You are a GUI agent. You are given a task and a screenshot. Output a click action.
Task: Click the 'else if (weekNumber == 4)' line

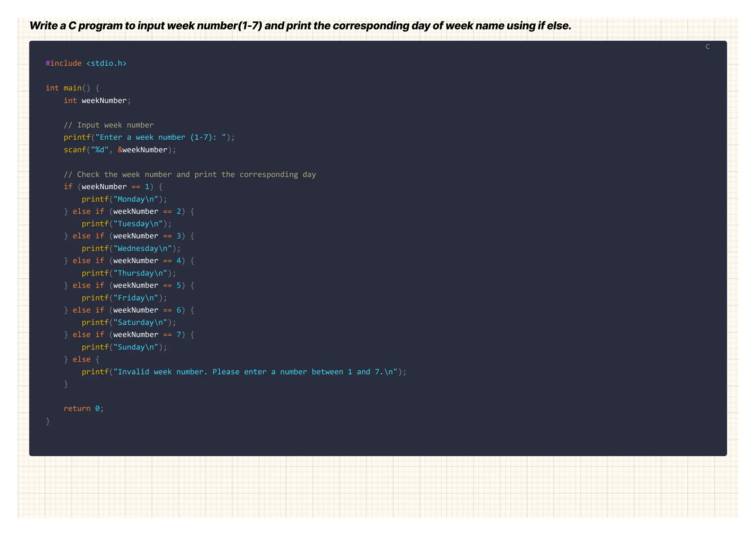pyautogui.click(x=129, y=261)
